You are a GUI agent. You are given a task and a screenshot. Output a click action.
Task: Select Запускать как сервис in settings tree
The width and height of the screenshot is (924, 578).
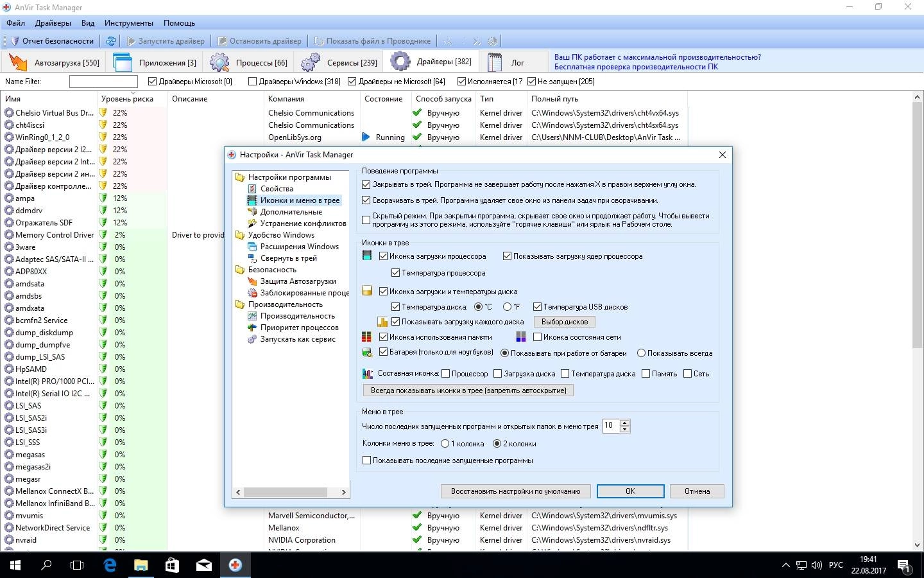click(x=298, y=339)
